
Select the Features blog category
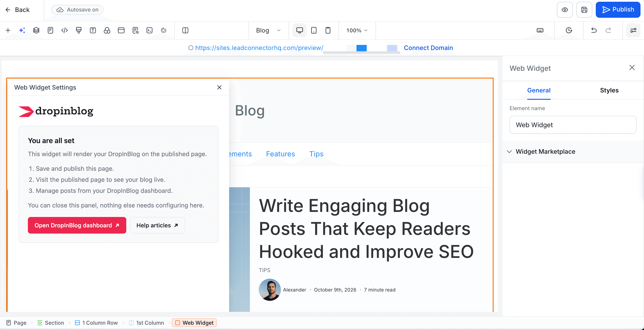280,154
